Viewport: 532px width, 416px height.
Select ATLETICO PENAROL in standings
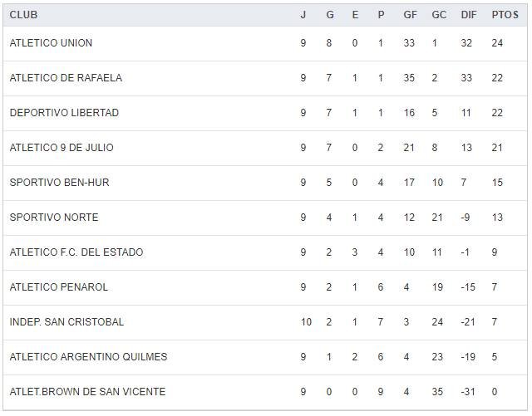[58, 287]
